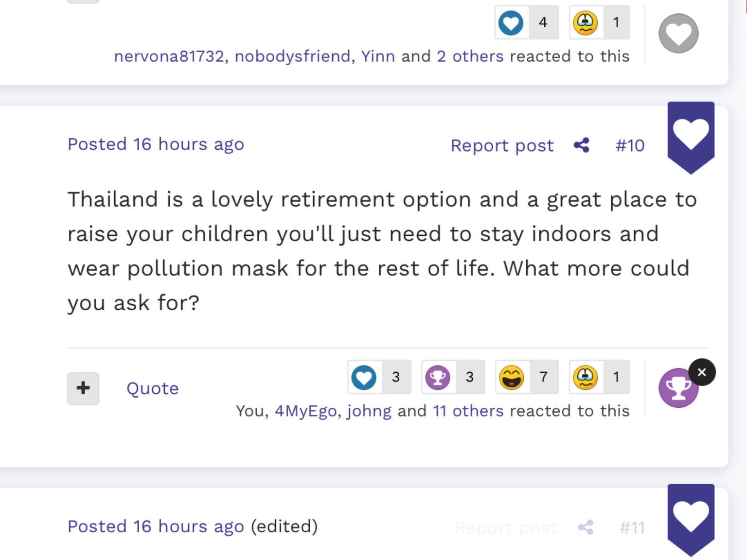Click the grey heart react button on the top post

(678, 33)
